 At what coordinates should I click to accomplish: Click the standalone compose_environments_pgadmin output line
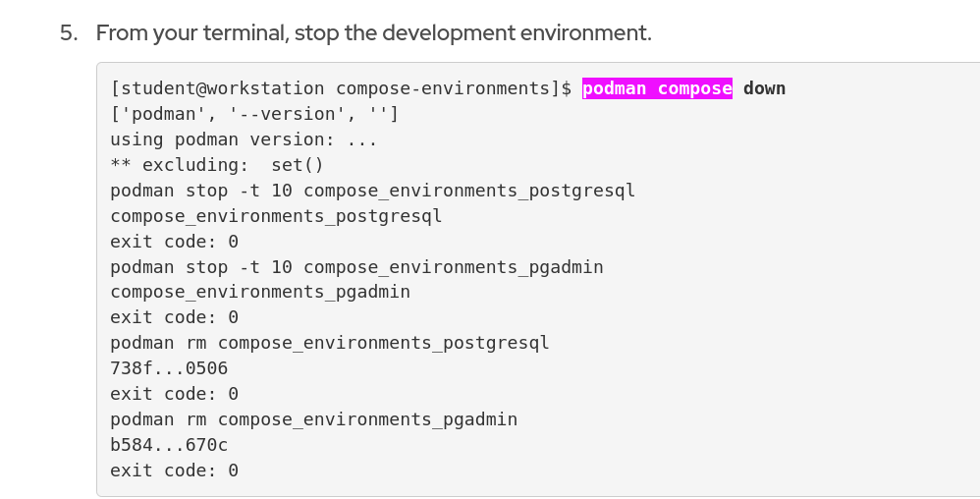point(260,292)
